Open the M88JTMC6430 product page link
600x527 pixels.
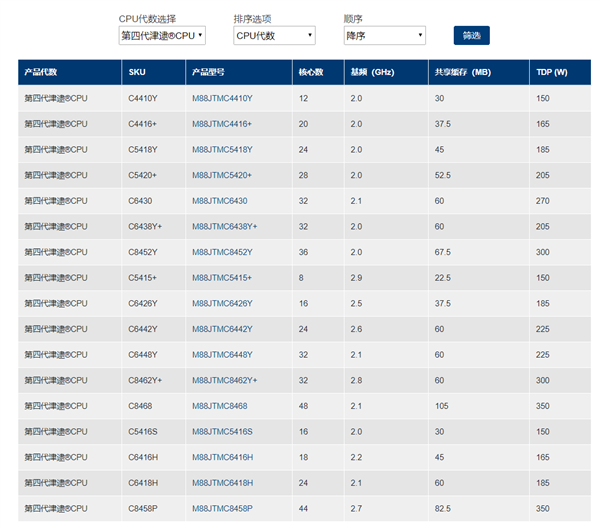point(219,201)
